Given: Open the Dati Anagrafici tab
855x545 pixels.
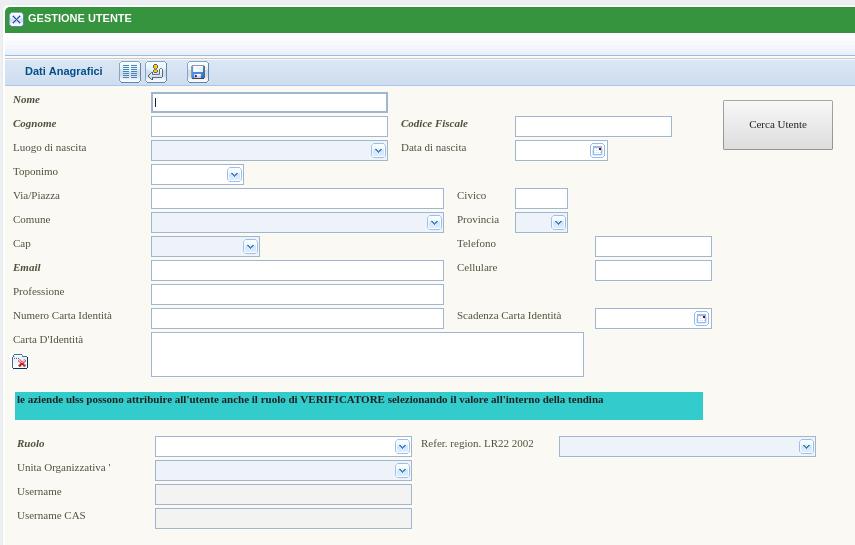Looking at the screenshot, I should point(64,72).
